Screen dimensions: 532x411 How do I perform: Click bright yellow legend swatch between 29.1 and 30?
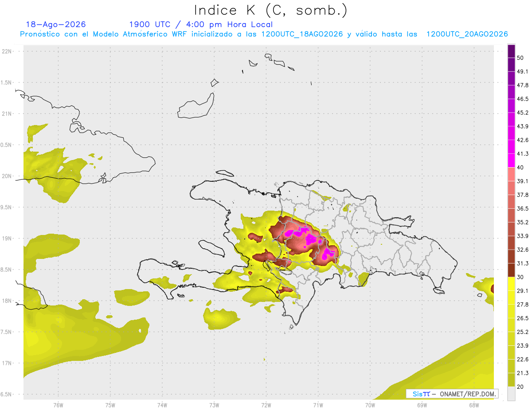[x=511, y=284]
